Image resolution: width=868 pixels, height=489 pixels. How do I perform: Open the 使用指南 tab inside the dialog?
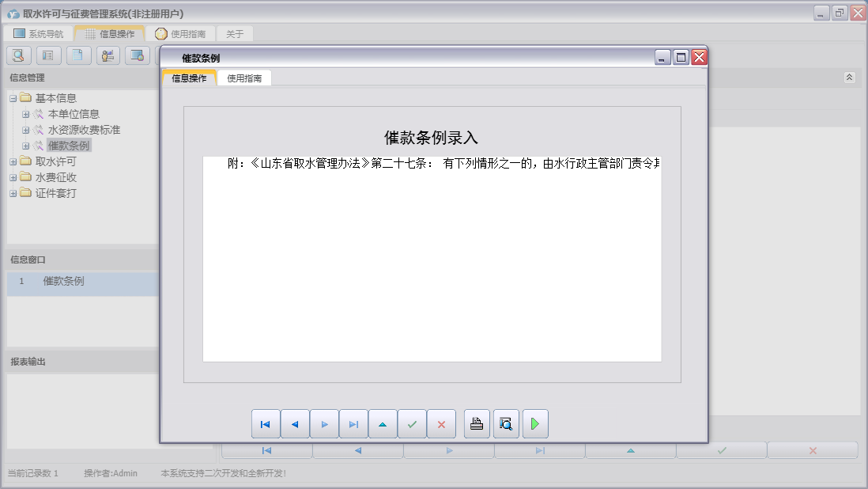[x=244, y=78]
